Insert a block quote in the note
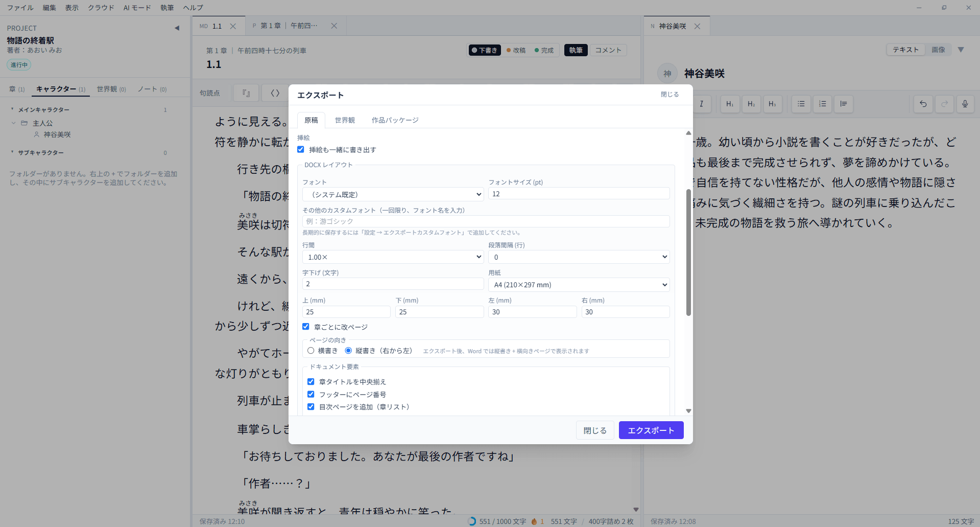The height and width of the screenshot is (527, 980). coord(844,104)
